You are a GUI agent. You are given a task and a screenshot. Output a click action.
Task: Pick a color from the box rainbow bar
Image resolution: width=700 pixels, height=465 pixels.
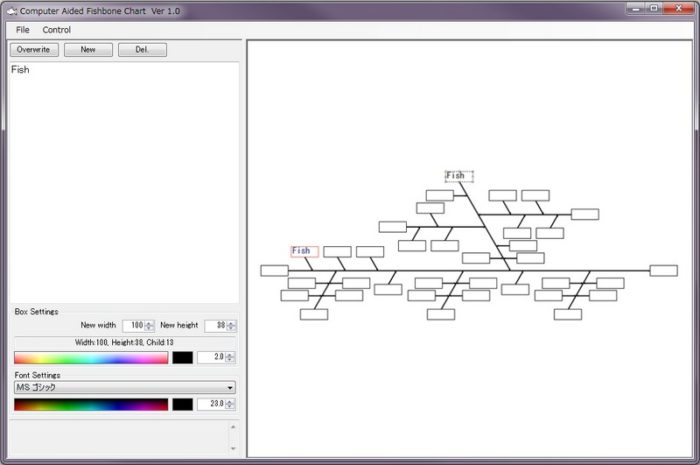pos(90,357)
